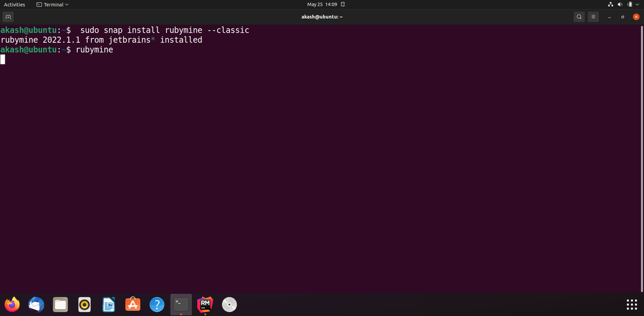644x316 pixels.
Task: Click the terminal cursor block
Action: [3, 59]
